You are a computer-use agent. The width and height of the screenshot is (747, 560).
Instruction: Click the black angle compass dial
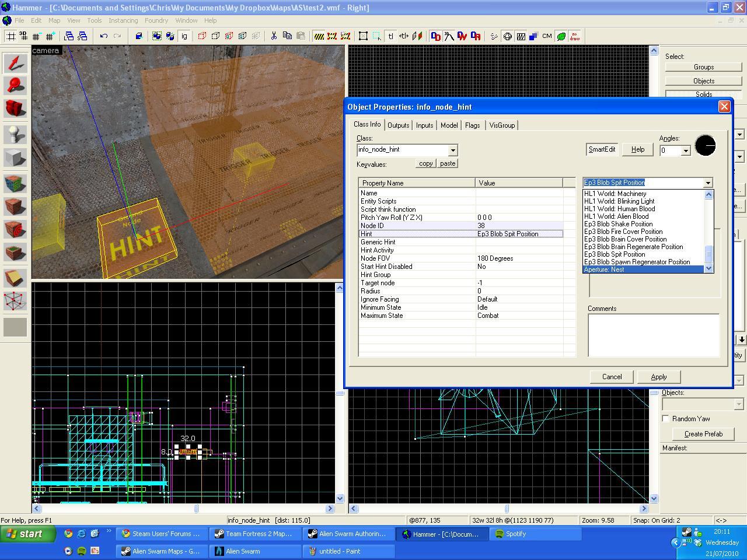pos(705,145)
